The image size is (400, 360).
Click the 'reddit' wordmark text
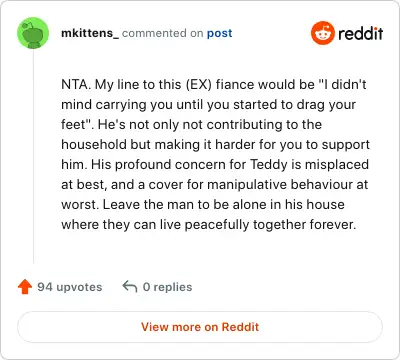tap(360, 33)
